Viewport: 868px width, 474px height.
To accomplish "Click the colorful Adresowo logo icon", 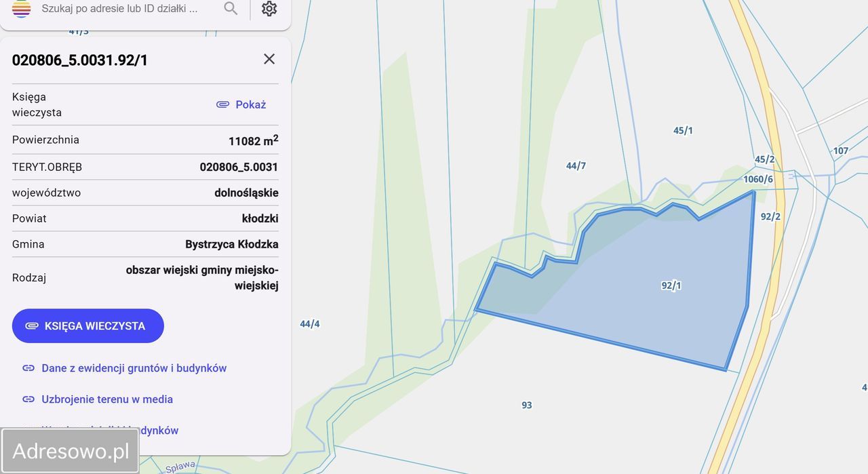I will click(x=21, y=9).
